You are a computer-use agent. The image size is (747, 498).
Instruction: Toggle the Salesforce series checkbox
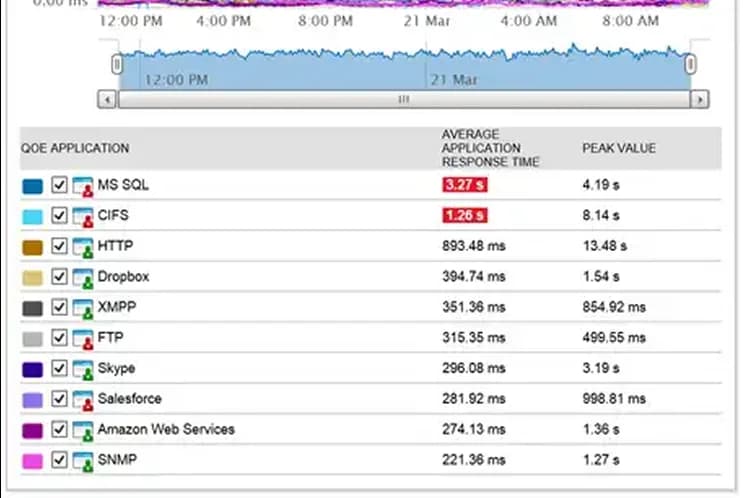tap(59, 398)
